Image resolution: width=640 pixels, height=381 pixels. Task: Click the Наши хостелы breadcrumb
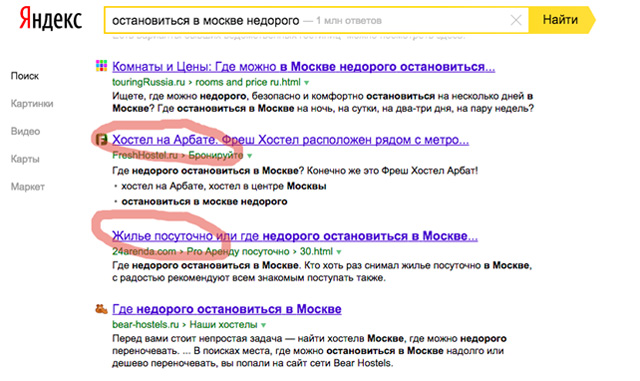click(x=223, y=325)
